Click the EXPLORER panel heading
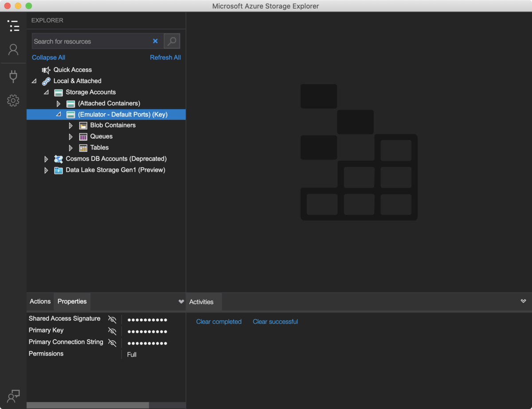The image size is (532, 409). tap(47, 20)
